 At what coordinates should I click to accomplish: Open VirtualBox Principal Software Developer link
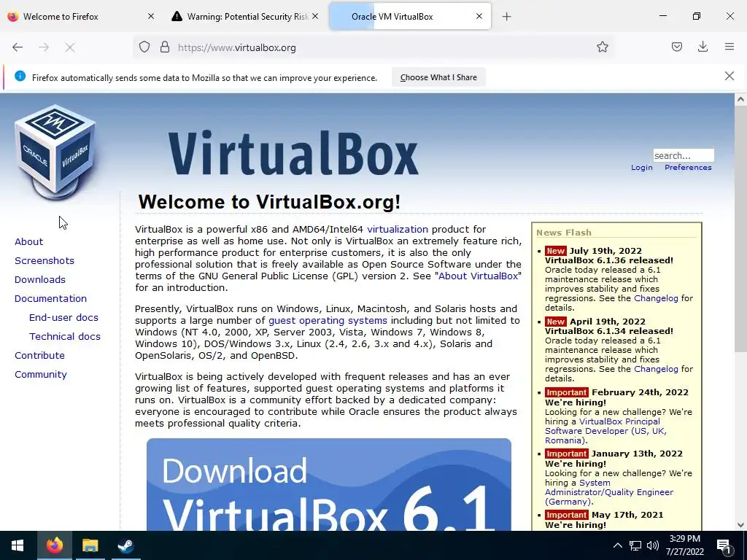605,431
